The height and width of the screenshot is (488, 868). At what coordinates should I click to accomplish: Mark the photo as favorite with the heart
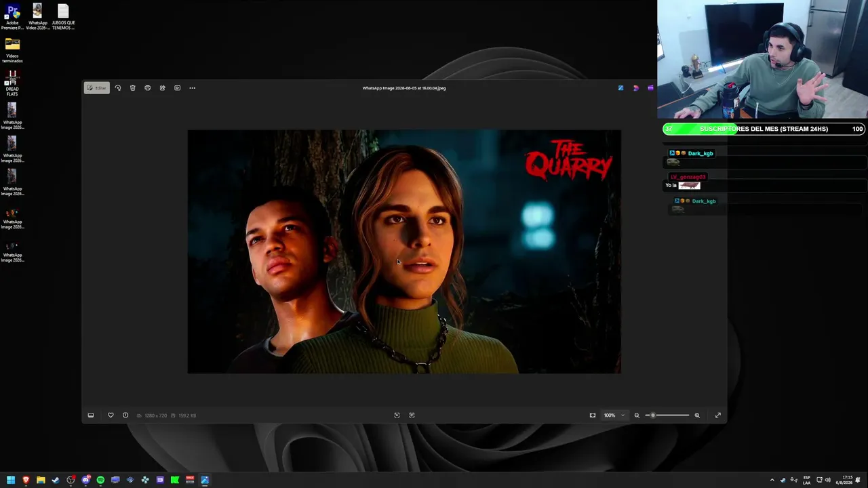pos(111,415)
